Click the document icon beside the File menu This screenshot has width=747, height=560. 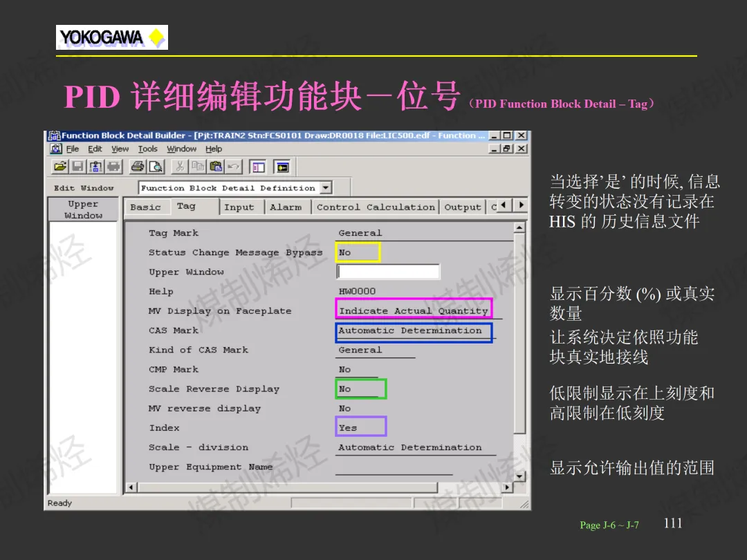(56, 149)
